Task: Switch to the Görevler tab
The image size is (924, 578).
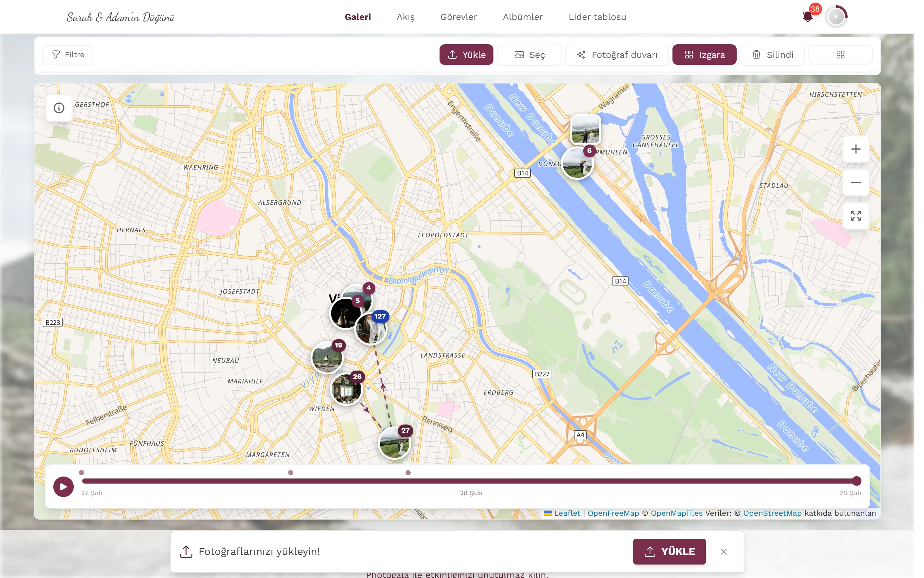Action: [458, 17]
